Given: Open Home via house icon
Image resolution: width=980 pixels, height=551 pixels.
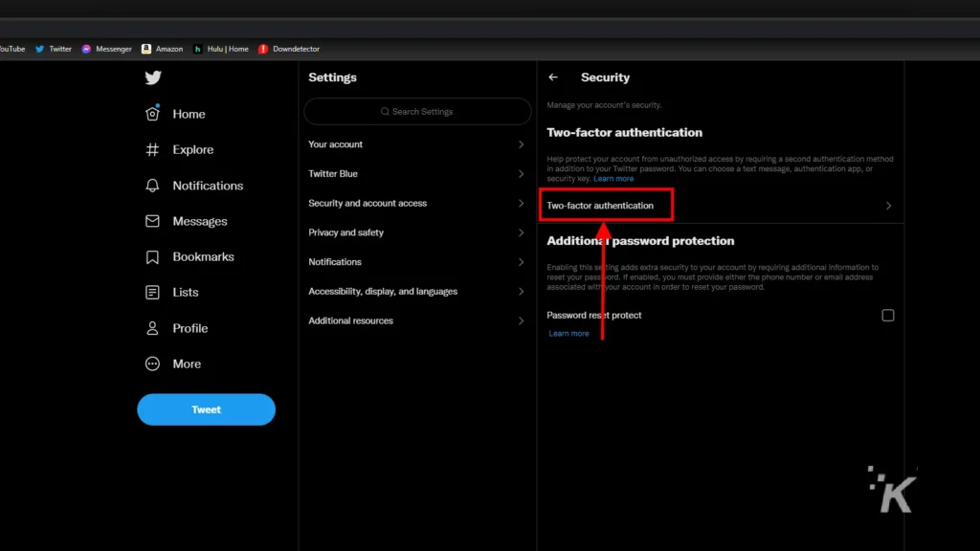Looking at the screenshot, I should (152, 113).
